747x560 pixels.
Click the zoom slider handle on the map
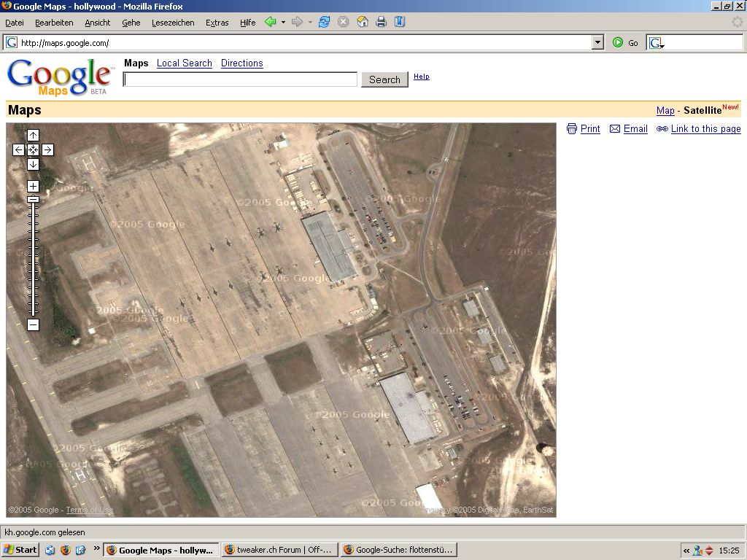(33, 198)
